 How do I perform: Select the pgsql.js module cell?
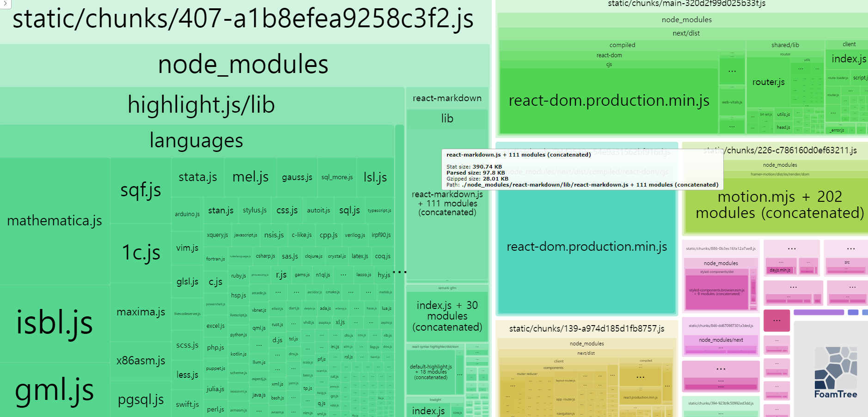coord(141,400)
